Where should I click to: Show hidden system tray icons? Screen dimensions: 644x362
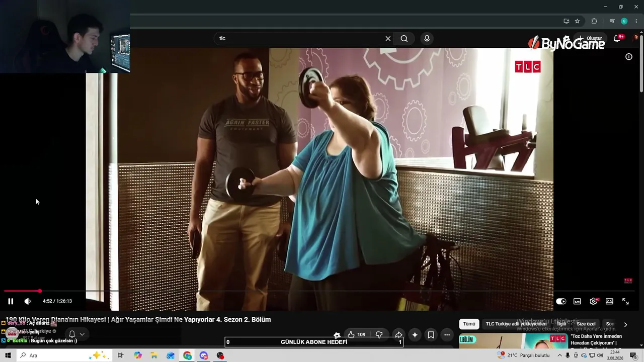tap(559, 355)
